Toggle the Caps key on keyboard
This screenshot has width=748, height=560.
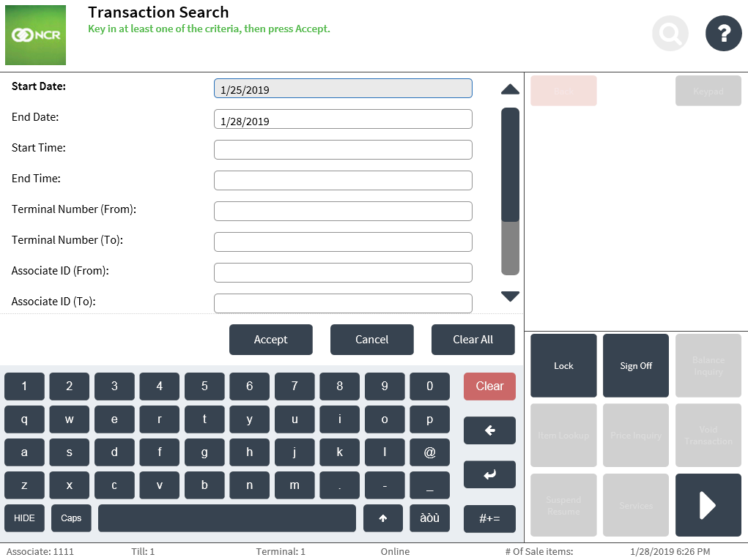(x=71, y=518)
